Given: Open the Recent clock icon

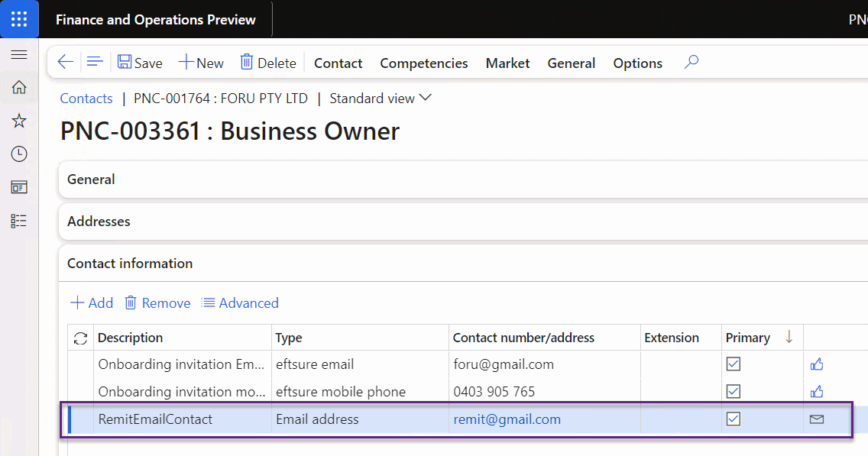Looking at the screenshot, I should (19, 154).
